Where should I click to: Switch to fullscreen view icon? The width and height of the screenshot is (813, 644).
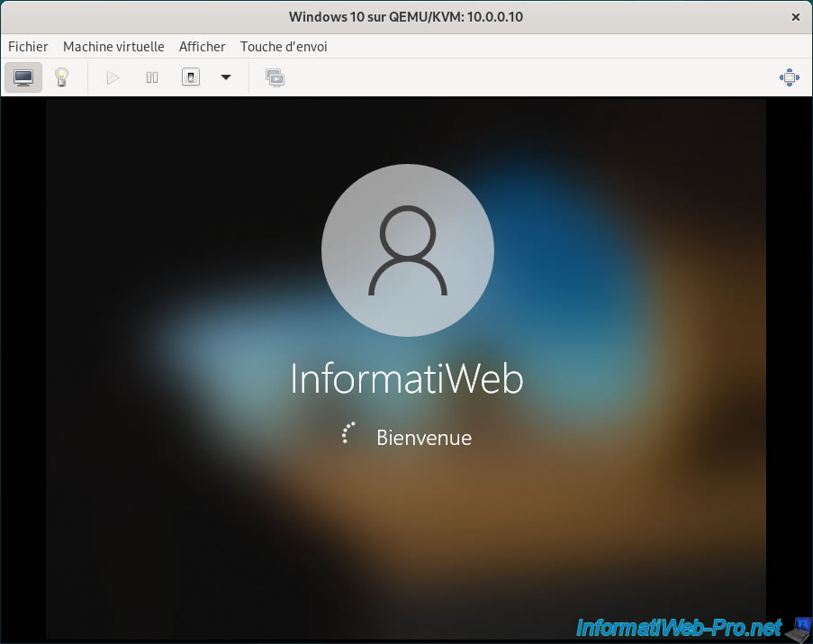pos(790,77)
